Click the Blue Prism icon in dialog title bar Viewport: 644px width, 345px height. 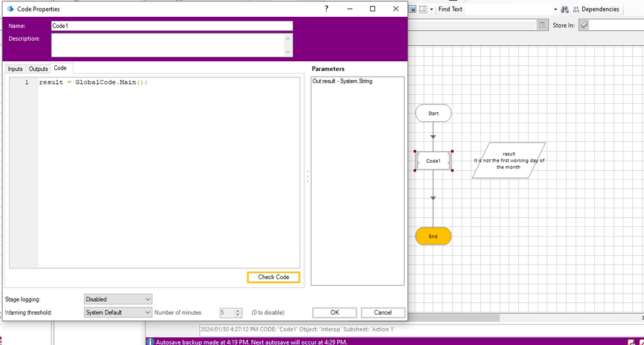click(10, 9)
